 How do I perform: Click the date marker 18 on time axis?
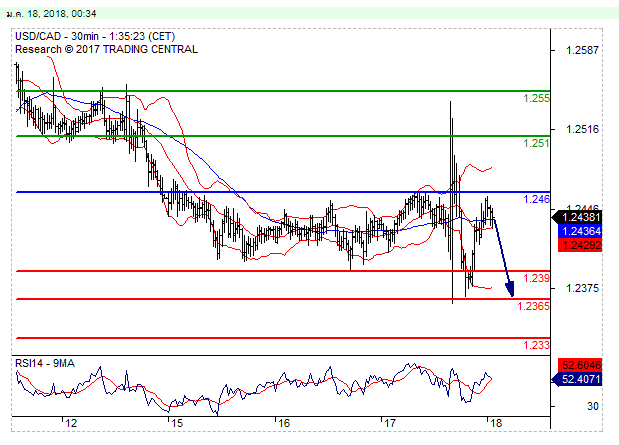pos(496,423)
